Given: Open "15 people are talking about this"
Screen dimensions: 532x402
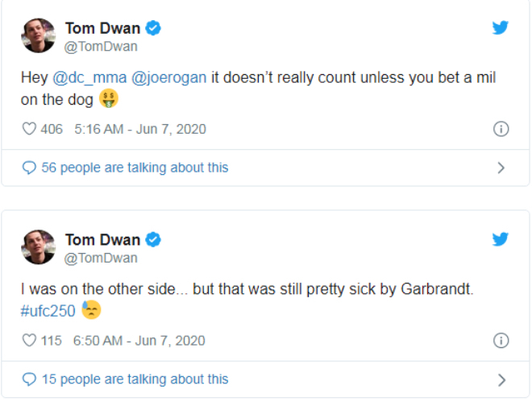Looking at the screenshot, I should click(135, 379).
